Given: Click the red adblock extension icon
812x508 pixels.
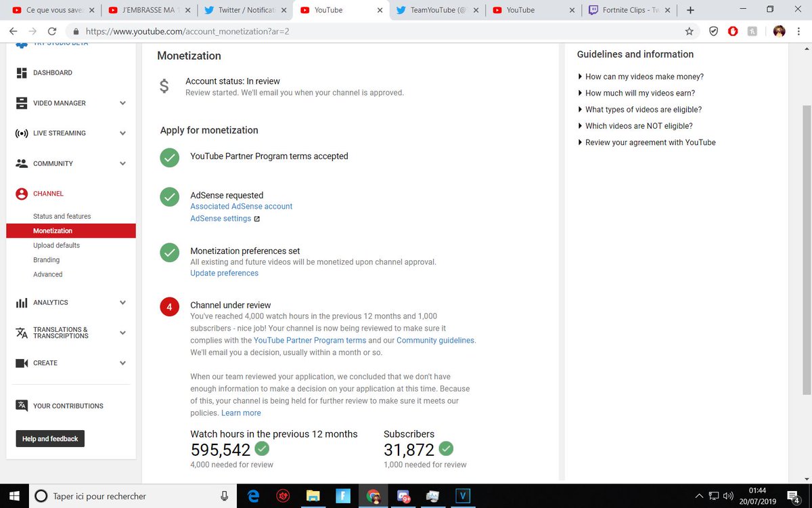Looking at the screenshot, I should (x=733, y=31).
